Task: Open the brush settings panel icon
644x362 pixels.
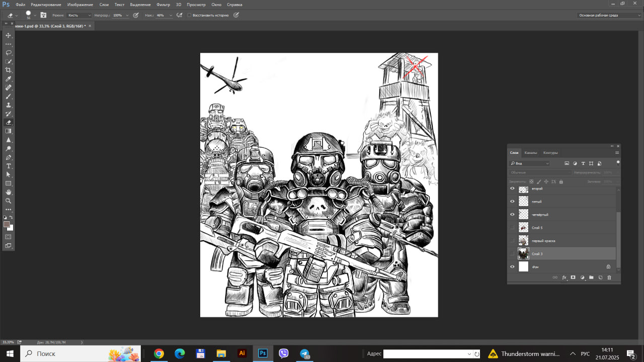Action: (x=43, y=15)
